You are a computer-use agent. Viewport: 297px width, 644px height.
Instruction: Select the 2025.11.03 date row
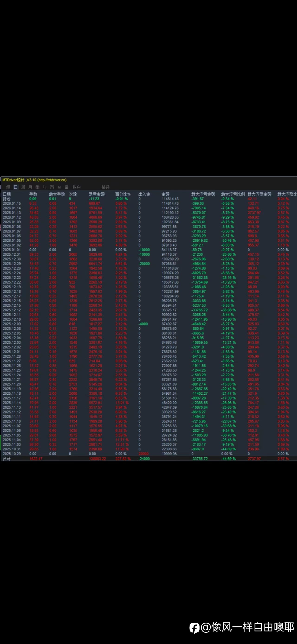pyautogui.click(x=12, y=445)
